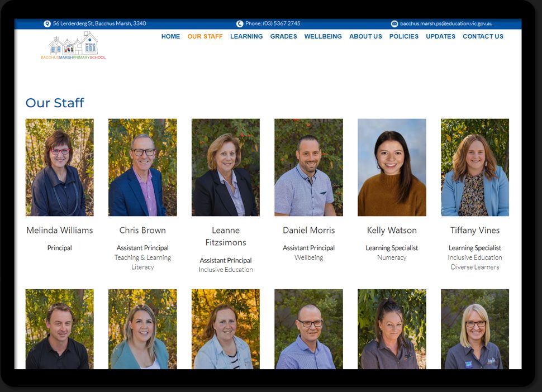
Task: Go to the Grades menu
Action: 283,36
